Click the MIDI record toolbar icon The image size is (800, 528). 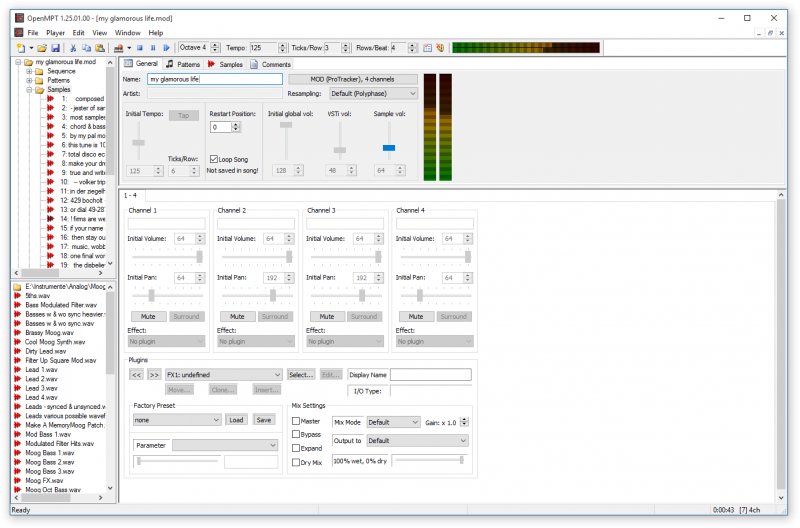(118, 48)
